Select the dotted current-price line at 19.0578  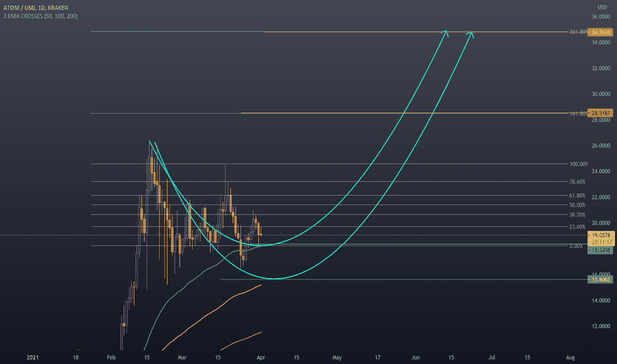pyautogui.click(x=293, y=236)
